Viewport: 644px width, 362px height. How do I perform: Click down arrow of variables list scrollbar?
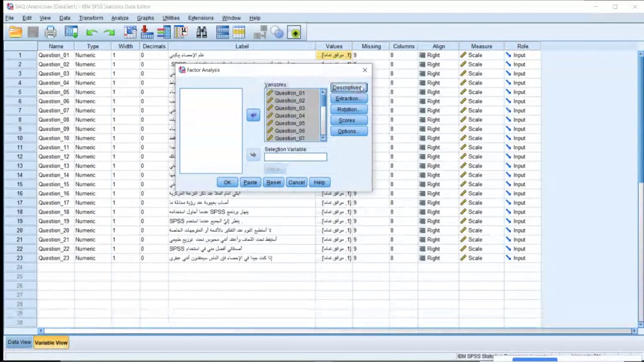(x=323, y=138)
